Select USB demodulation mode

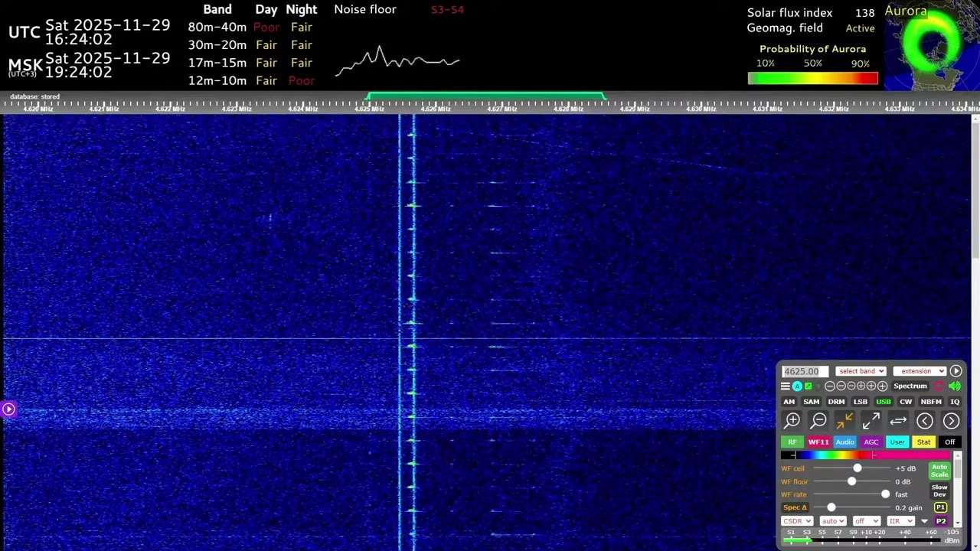tap(884, 402)
